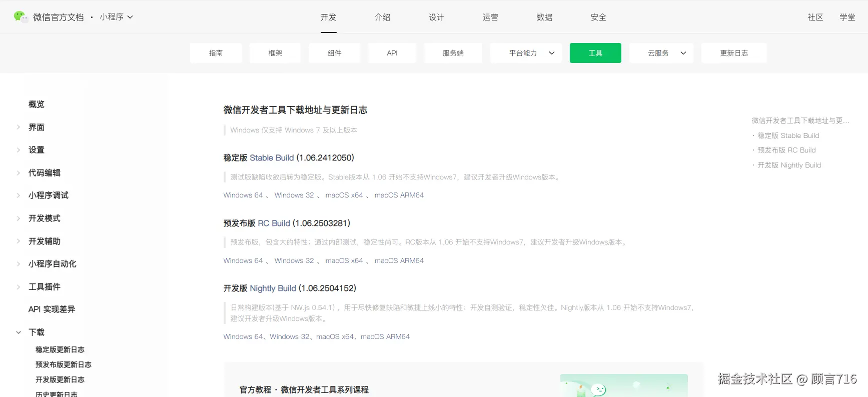This screenshot has height=397, width=868.
Task: Jump to 稳定版 Stable Build in page outline
Action: pos(788,135)
